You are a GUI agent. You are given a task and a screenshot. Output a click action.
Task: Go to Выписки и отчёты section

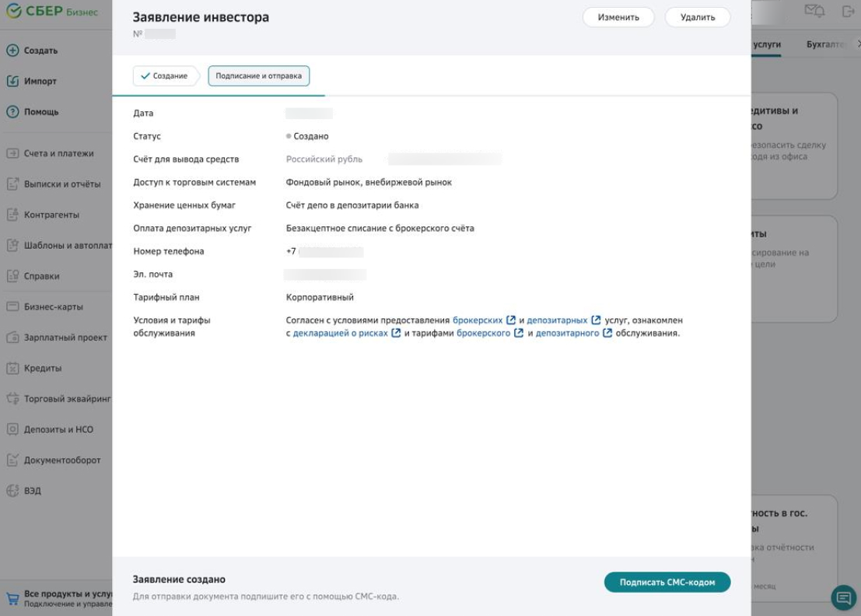[61, 184]
